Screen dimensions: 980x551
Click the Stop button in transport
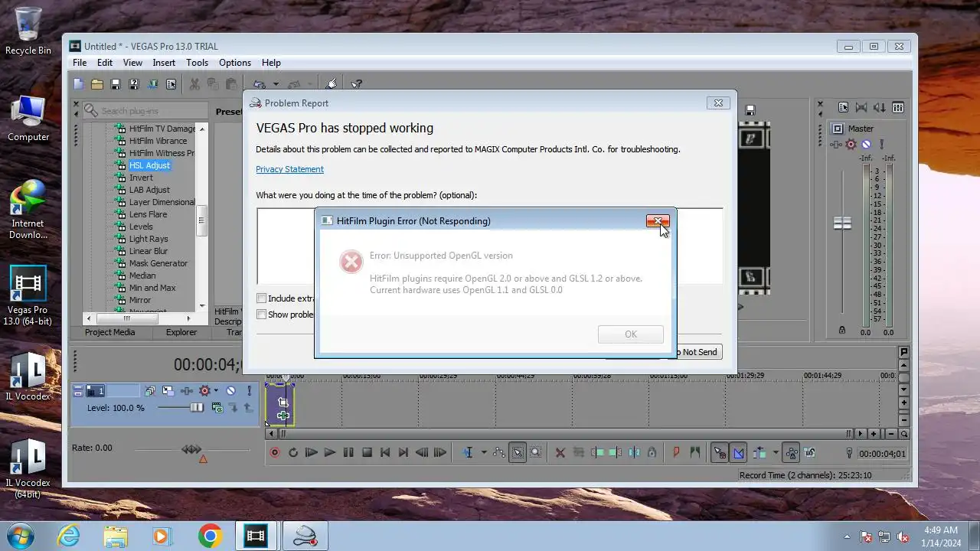(x=367, y=453)
